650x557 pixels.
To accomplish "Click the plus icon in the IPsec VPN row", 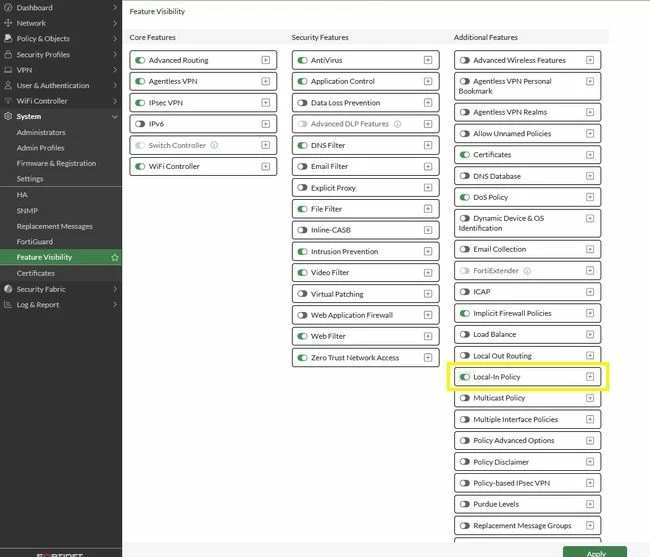I will (266, 102).
